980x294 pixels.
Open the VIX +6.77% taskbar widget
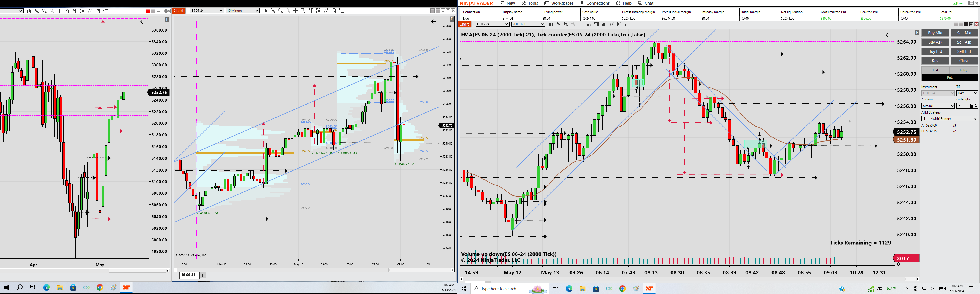point(883,289)
